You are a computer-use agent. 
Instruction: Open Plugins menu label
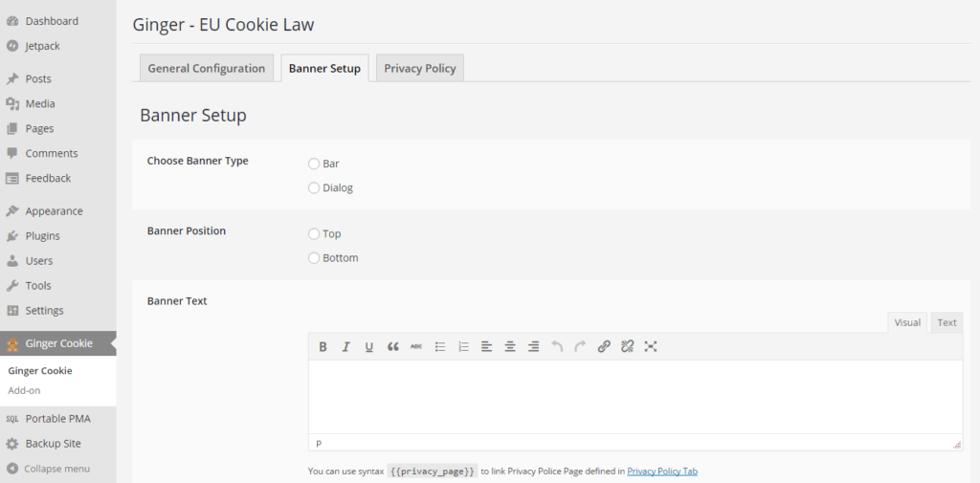(42, 236)
